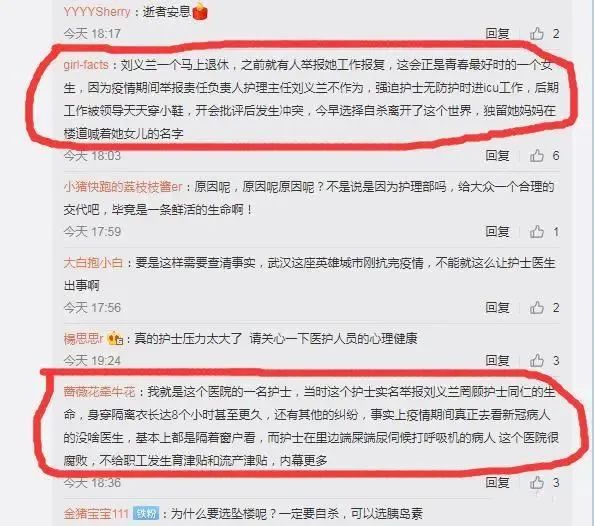594x526 pixels.
Task: Reply to YYYYSherry's comment via 回复
Action: click(x=497, y=34)
